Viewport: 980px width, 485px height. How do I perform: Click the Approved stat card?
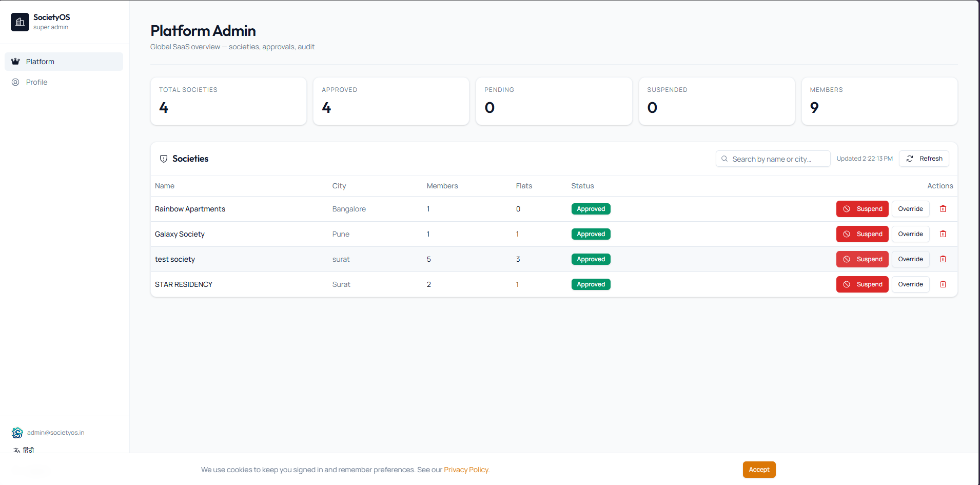coord(391,101)
